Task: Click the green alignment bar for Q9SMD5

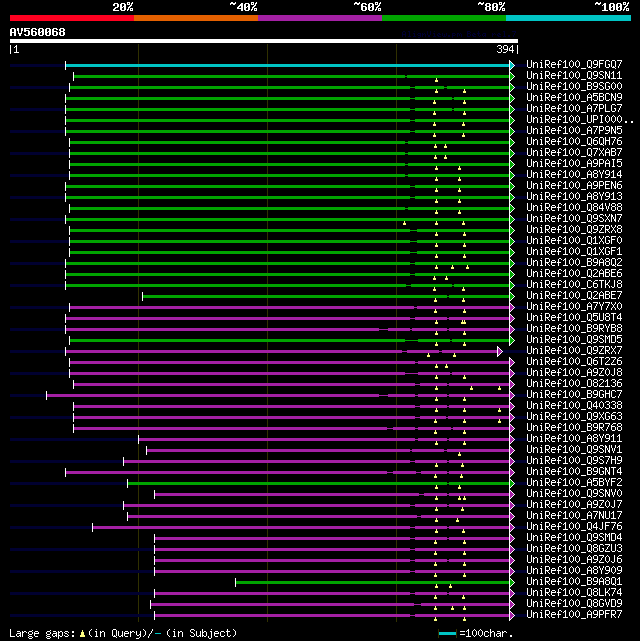Action: [x=289, y=340]
